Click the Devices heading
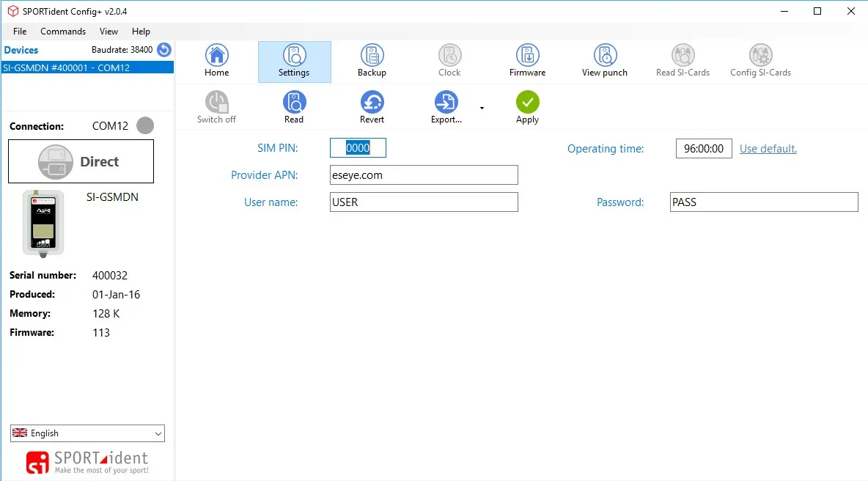 click(x=21, y=50)
